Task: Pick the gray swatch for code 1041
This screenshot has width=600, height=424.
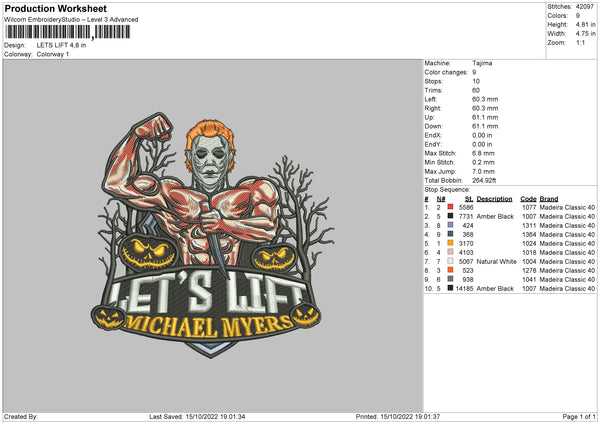Action: [x=450, y=279]
